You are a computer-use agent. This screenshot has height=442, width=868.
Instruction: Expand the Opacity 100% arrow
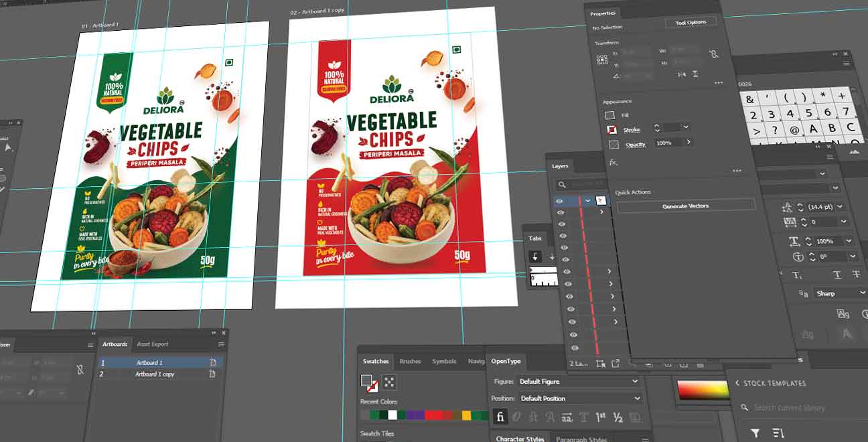688,142
